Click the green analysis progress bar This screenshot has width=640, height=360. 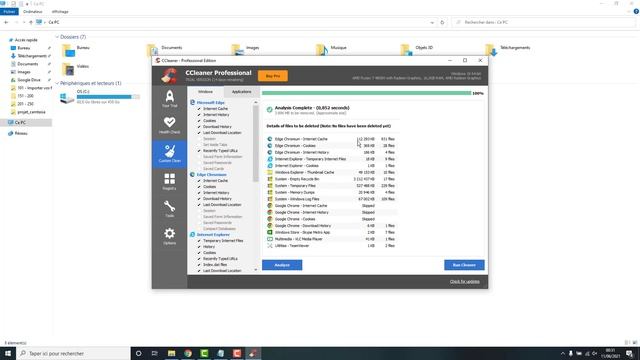point(367,93)
